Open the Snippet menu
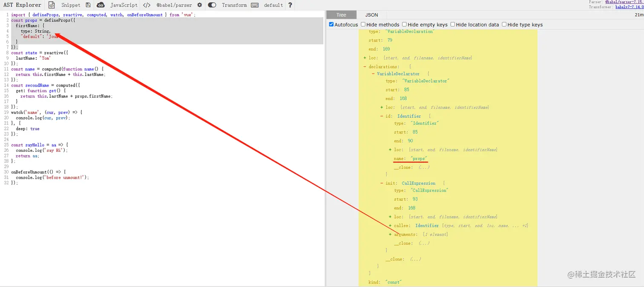 point(71,5)
